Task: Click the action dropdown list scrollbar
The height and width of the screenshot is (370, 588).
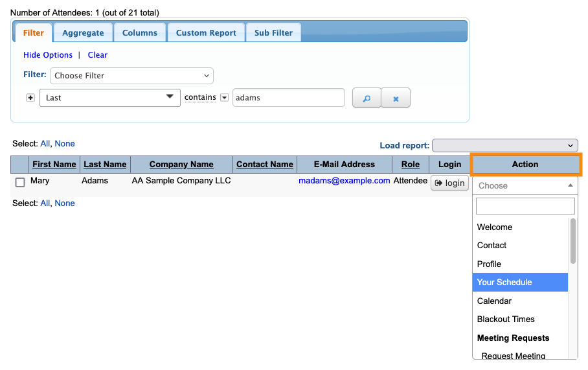Action: coord(572,241)
